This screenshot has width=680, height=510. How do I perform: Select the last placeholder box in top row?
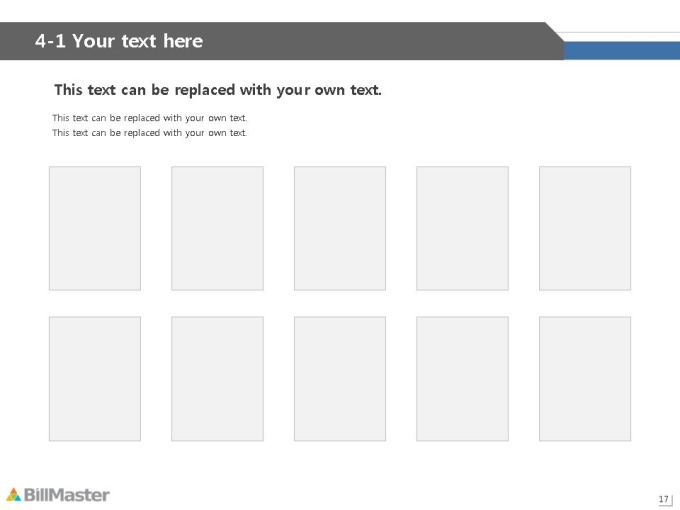tap(585, 228)
